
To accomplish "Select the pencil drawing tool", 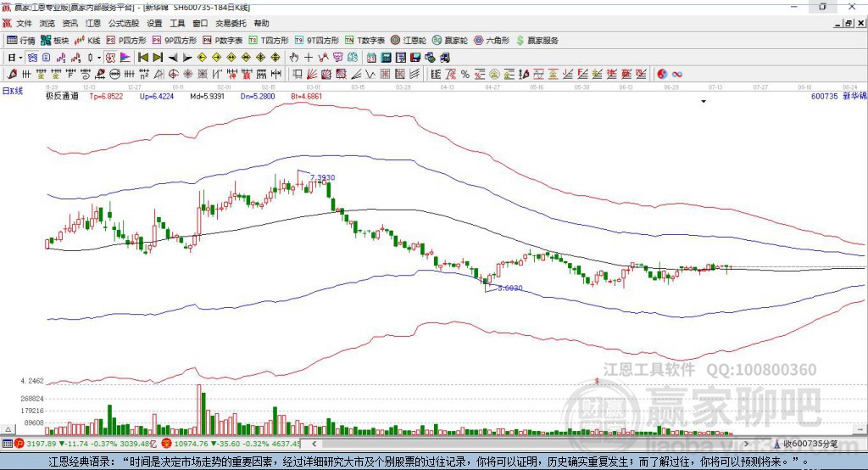I will pyautogui.click(x=12, y=74).
